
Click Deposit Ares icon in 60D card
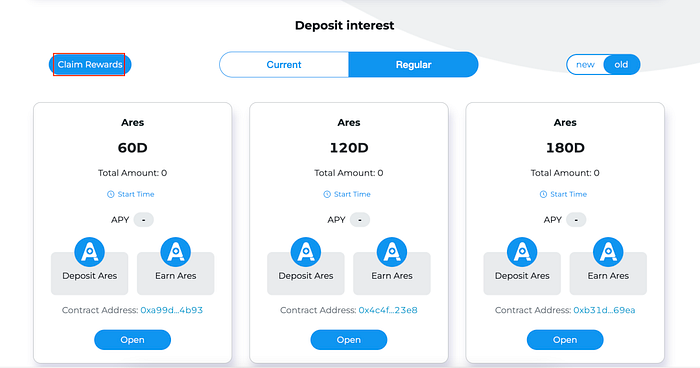89,252
